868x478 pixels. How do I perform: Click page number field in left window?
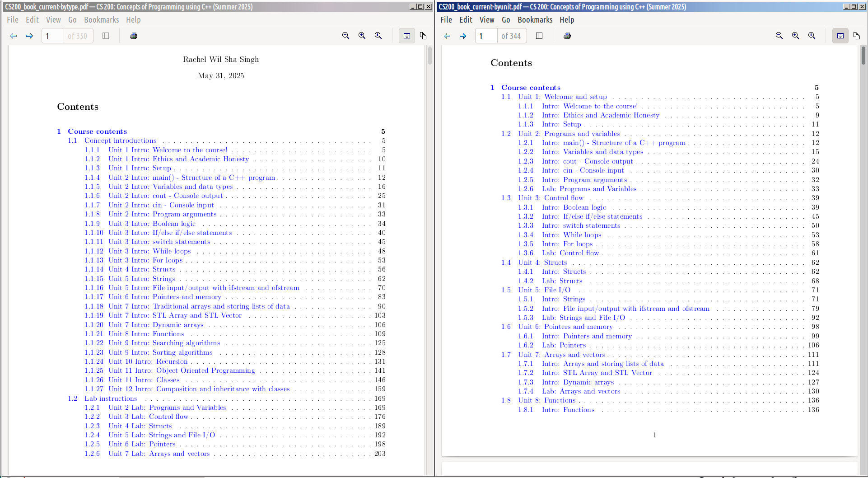tap(53, 36)
